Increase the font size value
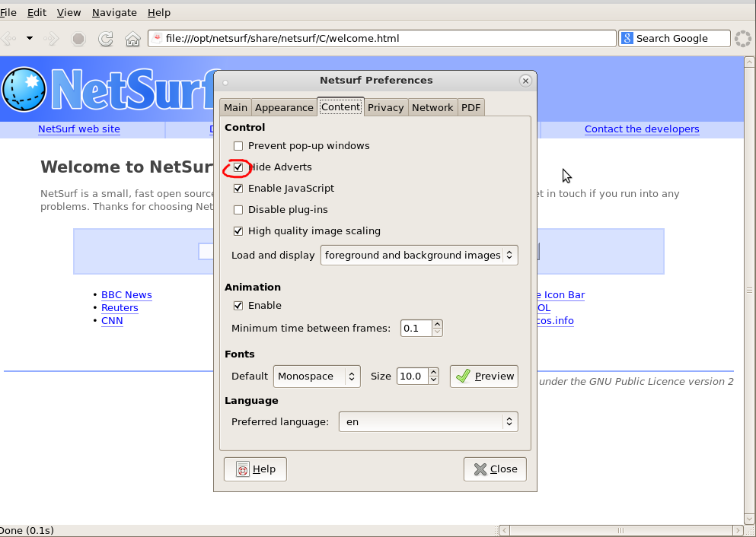 [433, 372]
